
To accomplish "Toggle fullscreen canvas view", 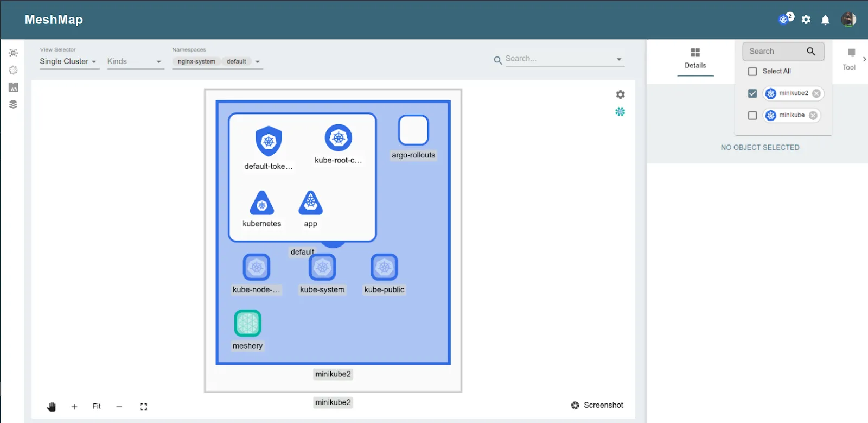I will coord(143,407).
